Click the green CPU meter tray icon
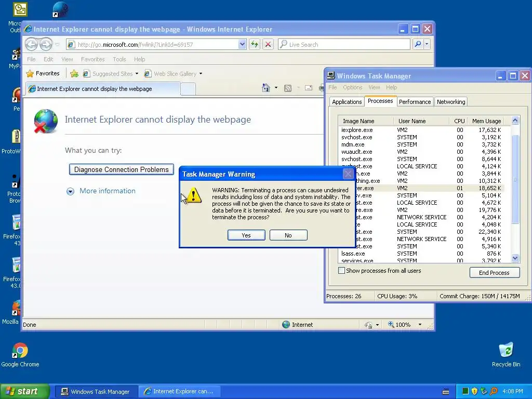 click(465, 391)
